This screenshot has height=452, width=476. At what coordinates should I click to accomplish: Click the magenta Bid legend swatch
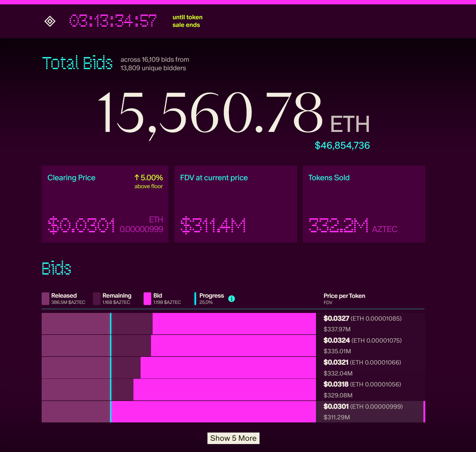point(147,299)
